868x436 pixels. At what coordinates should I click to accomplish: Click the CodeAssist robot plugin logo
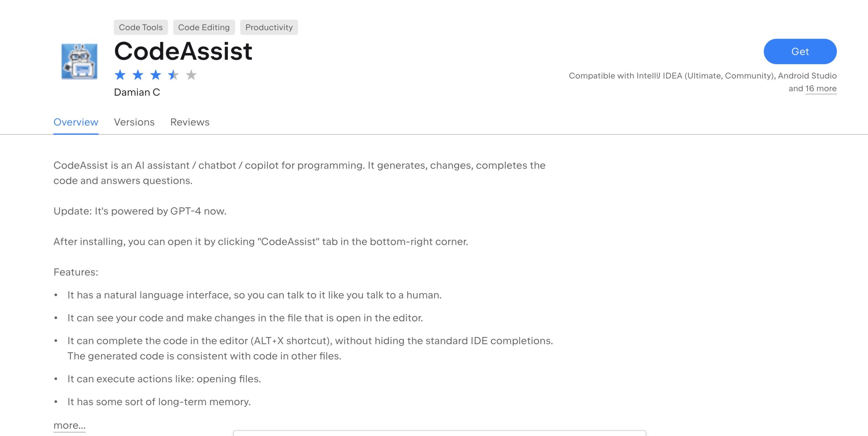point(79,61)
